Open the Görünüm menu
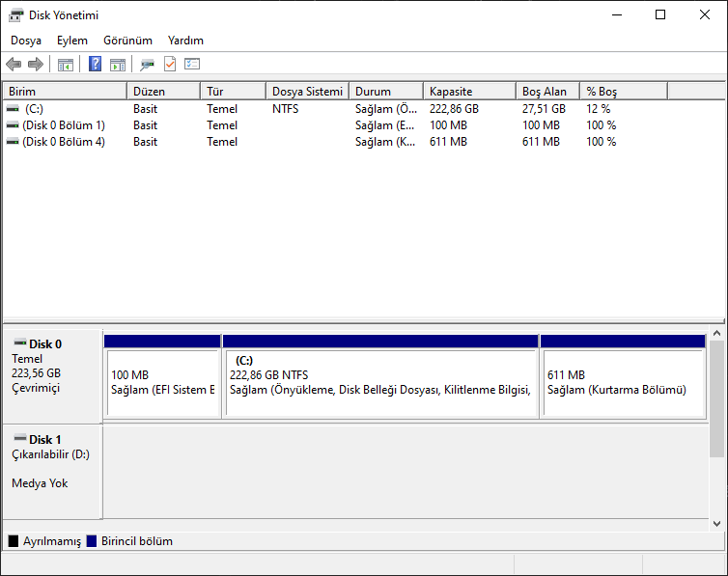728x576 pixels. click(127, 41)
